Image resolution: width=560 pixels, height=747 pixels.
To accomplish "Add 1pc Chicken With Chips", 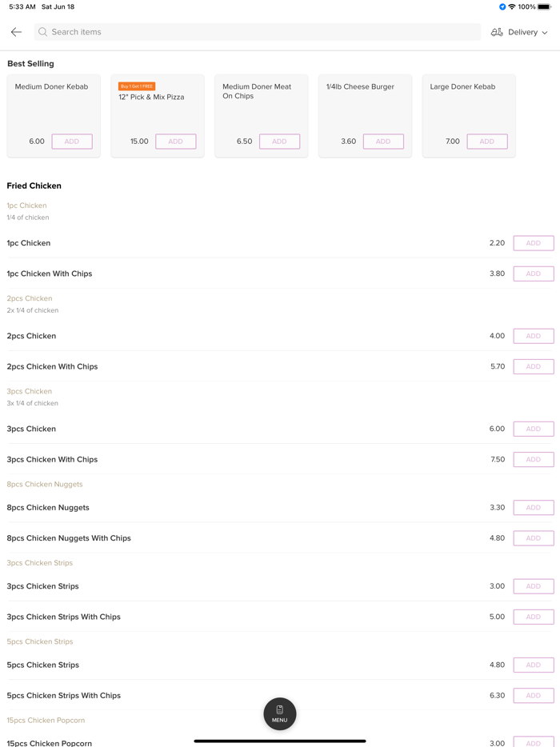I will [x=534, y=274].
